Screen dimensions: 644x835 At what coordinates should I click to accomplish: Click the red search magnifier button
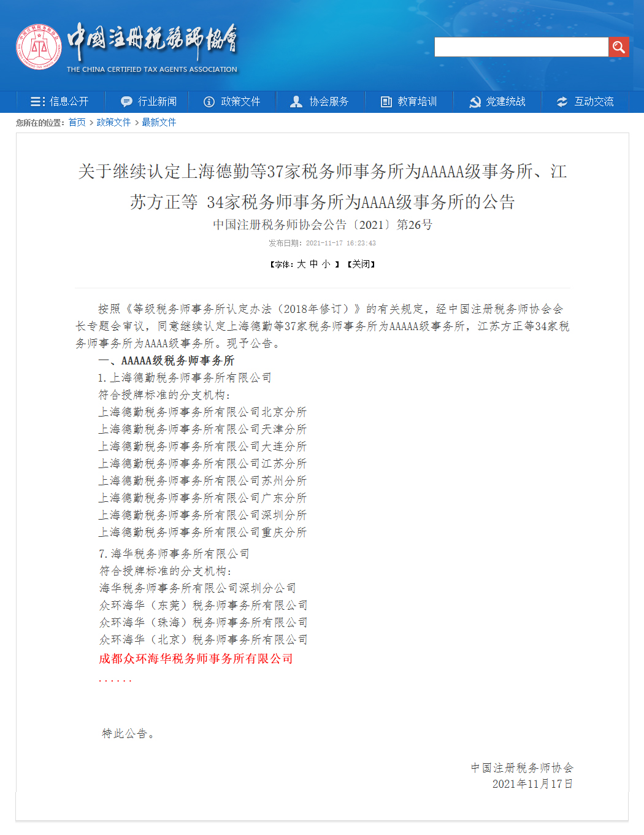(618, 47)
